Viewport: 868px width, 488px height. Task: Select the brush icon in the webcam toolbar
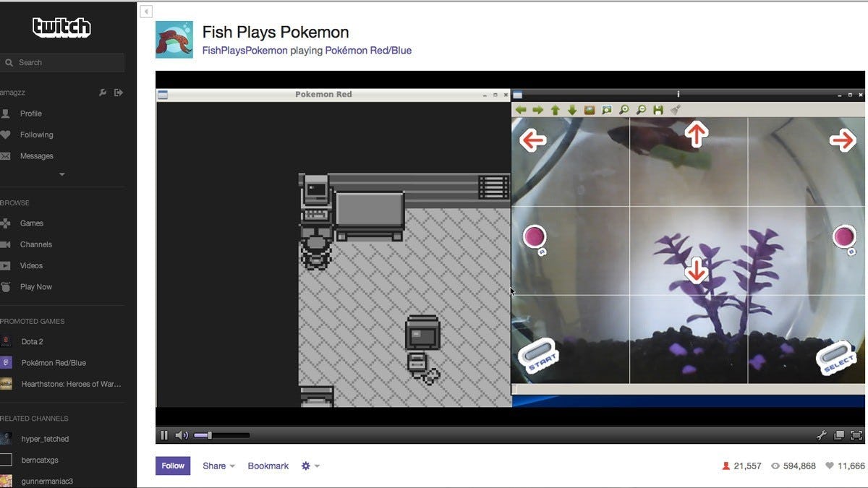coord(675,110)
